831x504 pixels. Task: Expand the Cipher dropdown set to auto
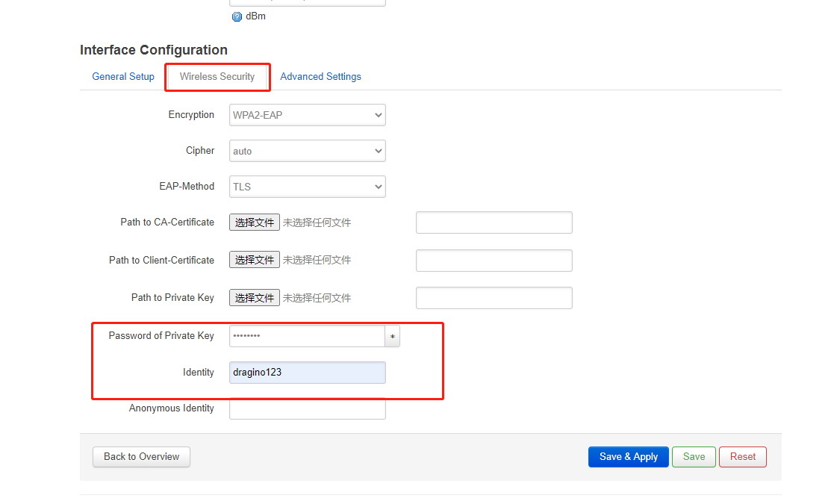coord(308,151)
